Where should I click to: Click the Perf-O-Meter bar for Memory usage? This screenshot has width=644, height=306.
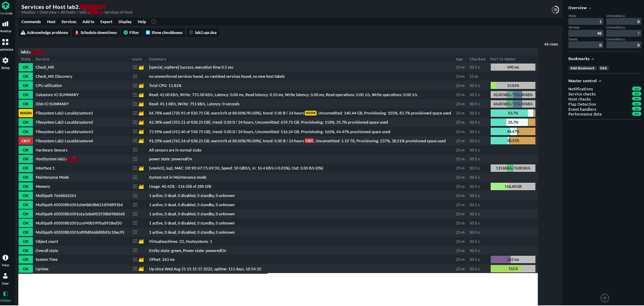click(513, 186)
